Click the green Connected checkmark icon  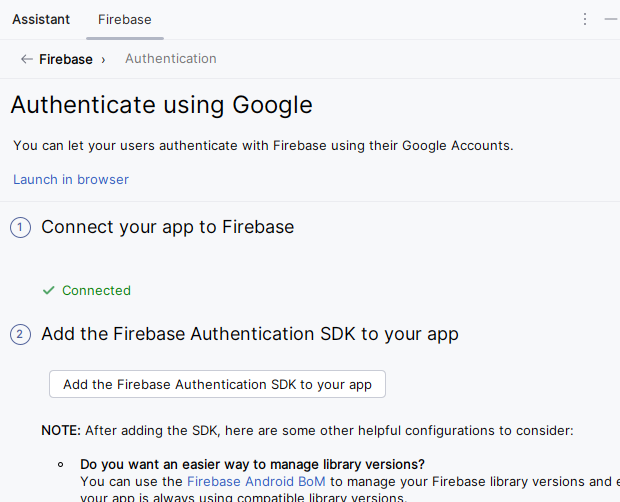pyautogui.click(x=48, y=290)
